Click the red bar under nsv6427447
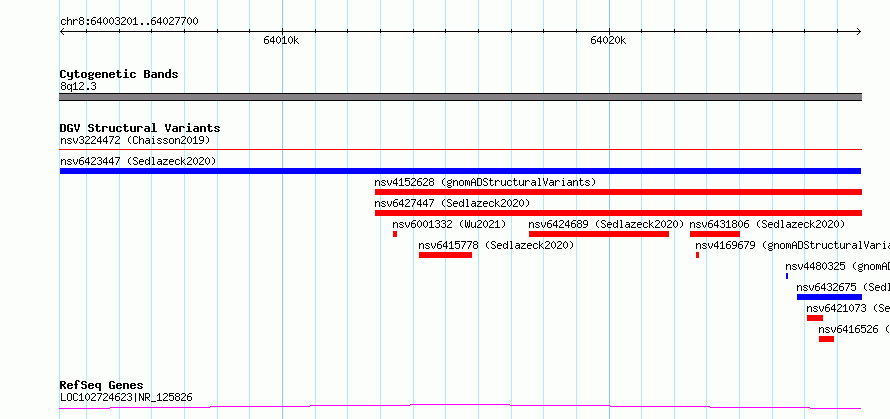Image resolution: width=890 pixels, height=419 pixels. [x=618, y=213]
